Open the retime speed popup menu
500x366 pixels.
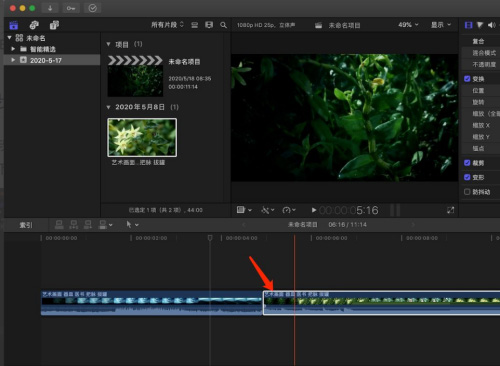289,210
